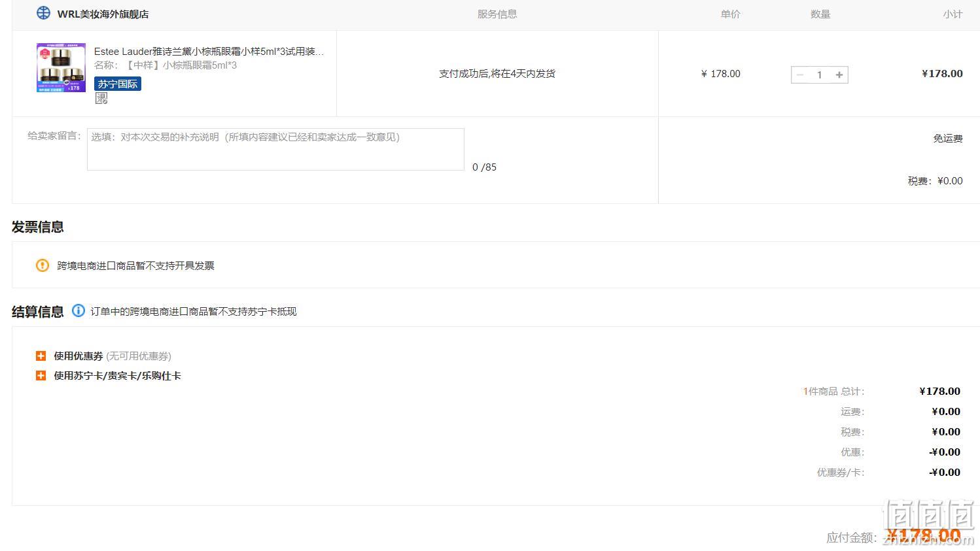
Task: Open the WRL美妆海外旗舰店 store link
Action: (x=103, y=14)
